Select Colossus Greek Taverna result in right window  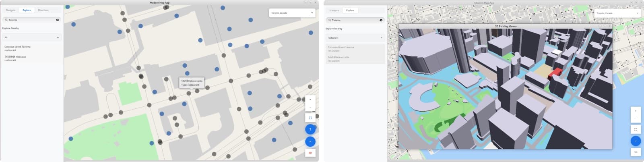pyautogui.click(x=355, y=49)
